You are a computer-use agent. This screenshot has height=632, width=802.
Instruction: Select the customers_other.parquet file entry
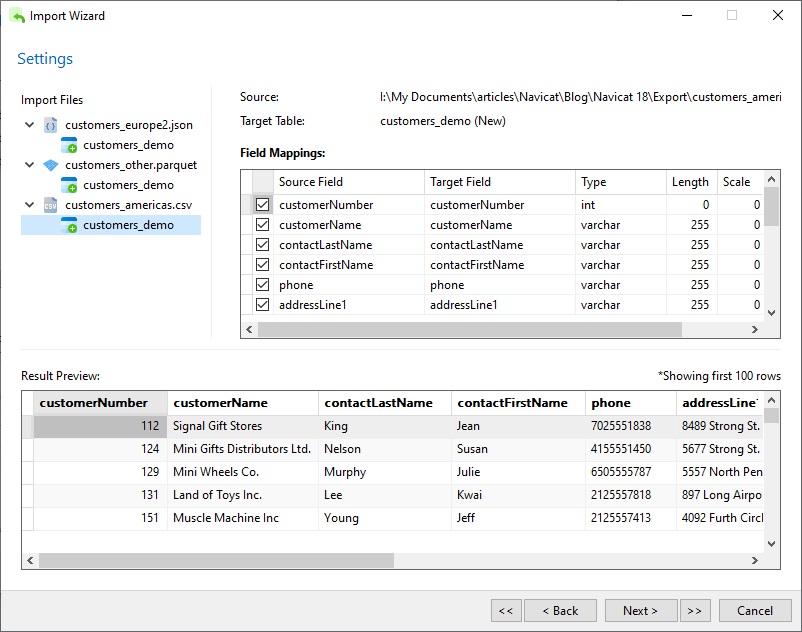coord(131,165)
